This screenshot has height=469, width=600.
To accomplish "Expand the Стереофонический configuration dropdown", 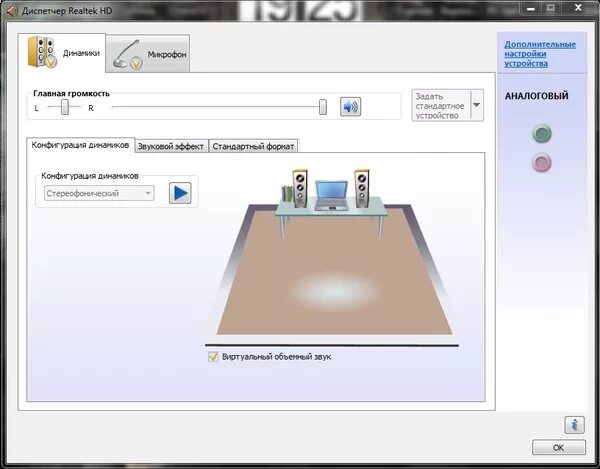I will coord(99,193).
